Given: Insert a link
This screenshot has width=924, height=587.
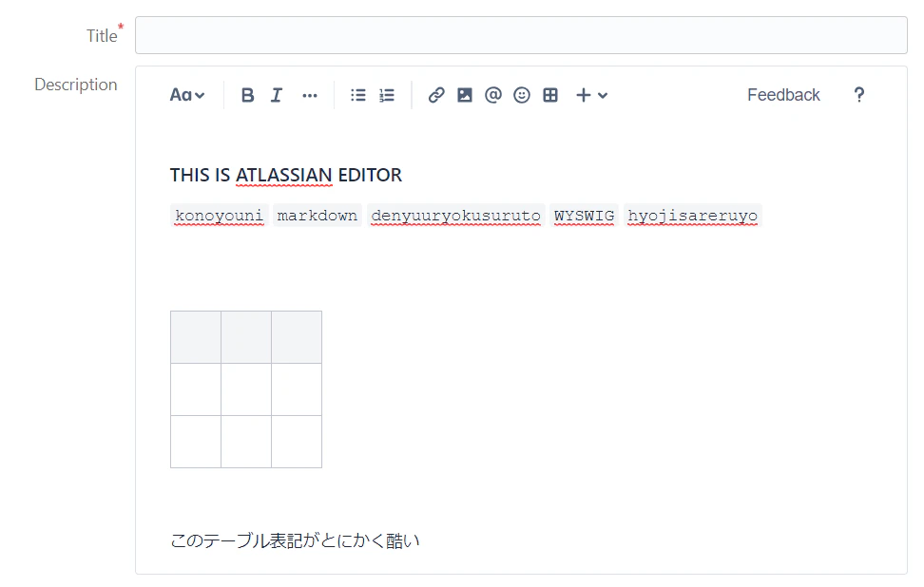Looking at the screenshot, I should tap(436, 95).
